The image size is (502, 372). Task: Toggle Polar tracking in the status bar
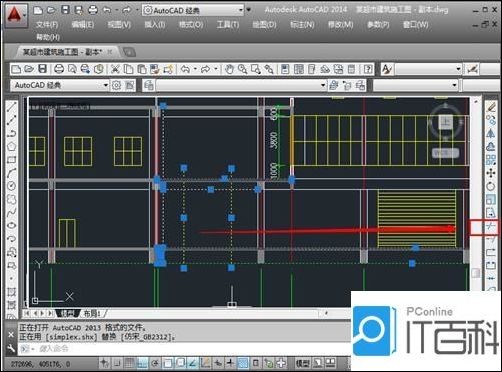(x=155, y=363)
